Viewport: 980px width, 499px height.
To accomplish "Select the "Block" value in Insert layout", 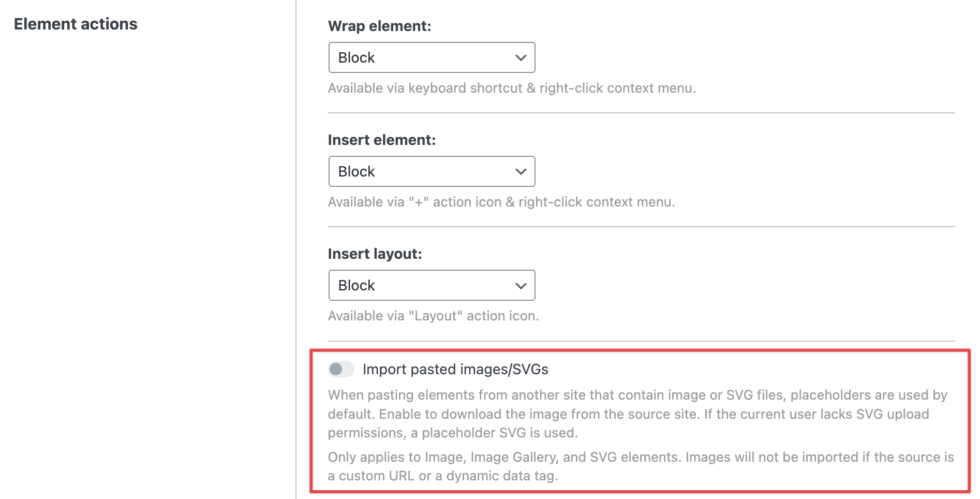I will [357, 286].
